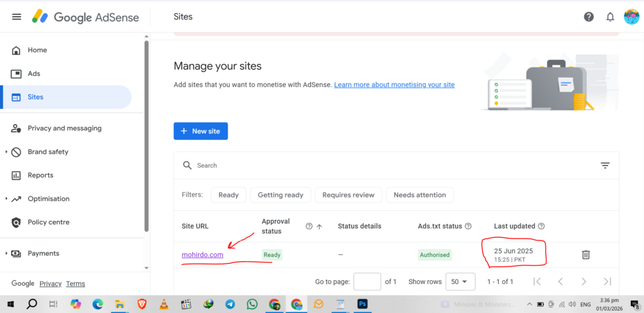
Task: Go to Reports in sidebar
Action: [40, 175]
